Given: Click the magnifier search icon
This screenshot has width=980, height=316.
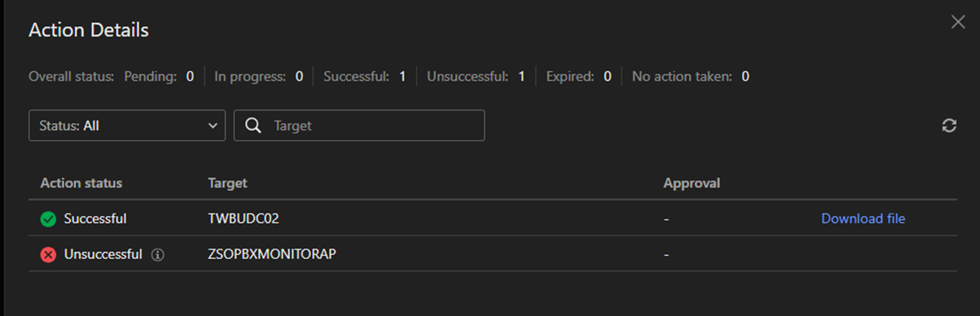Looking at the screenshot, I should (x=253, y=126).
